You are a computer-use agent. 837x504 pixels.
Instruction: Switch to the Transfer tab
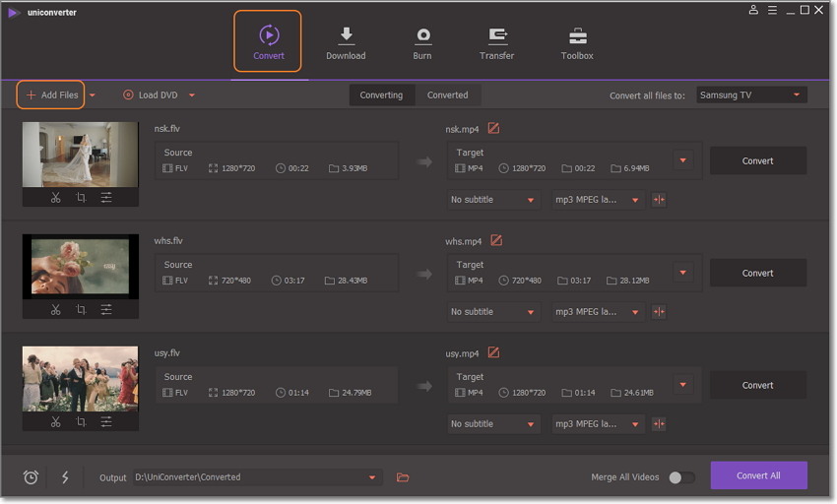[497, 42]
